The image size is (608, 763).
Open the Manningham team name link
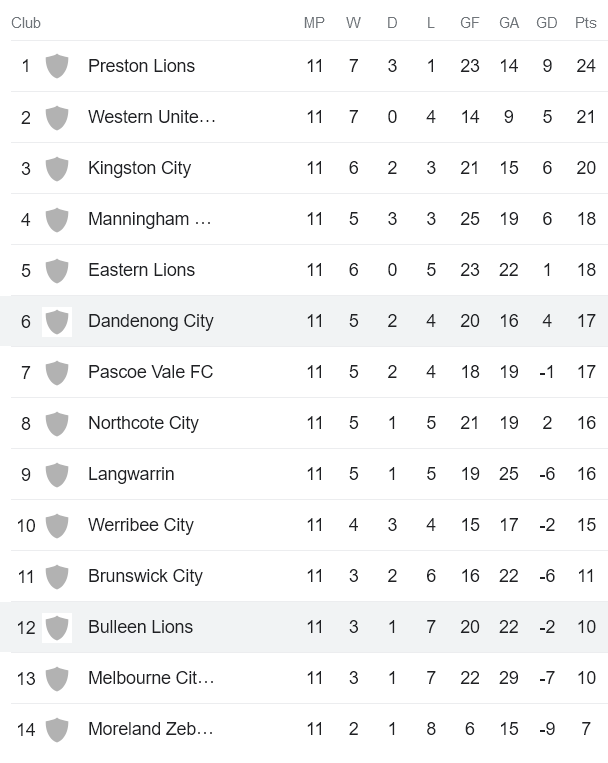[x=150, y=219]
